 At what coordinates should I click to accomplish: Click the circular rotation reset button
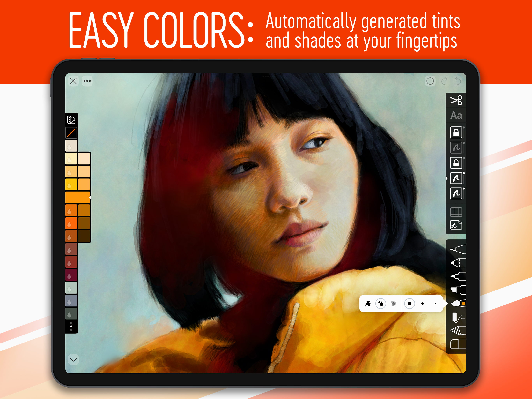[x=430, y=81]
